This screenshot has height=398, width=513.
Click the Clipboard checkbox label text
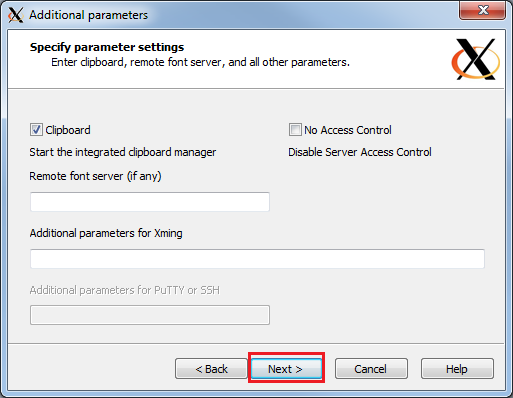pyautogui.click(x=68, y=130)
